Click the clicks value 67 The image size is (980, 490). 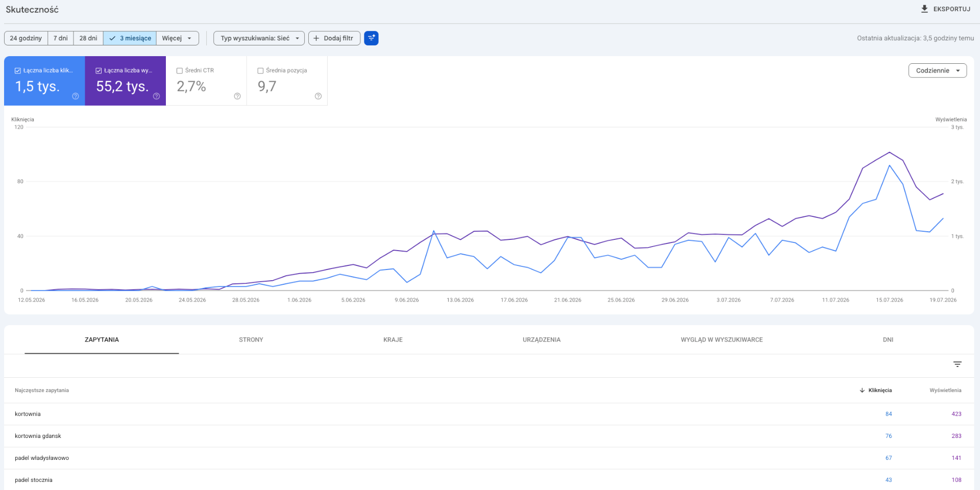889,458
